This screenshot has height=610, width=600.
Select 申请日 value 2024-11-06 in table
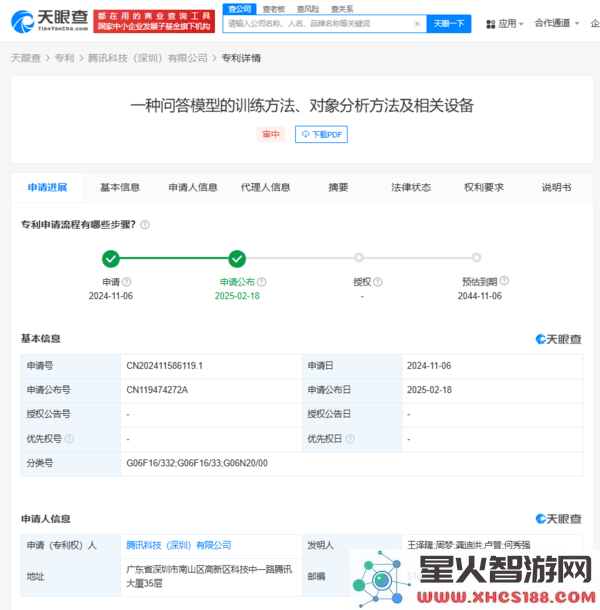click(x=429, y=366)
